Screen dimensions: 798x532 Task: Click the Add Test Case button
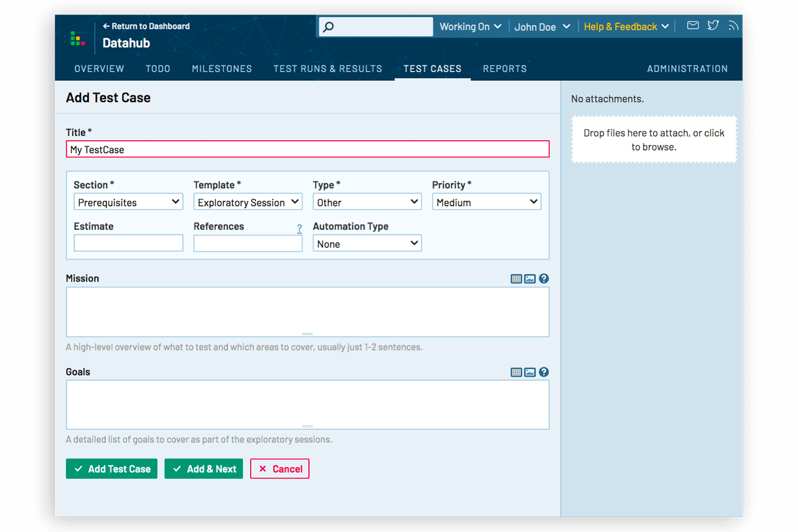tap(111, 468)
